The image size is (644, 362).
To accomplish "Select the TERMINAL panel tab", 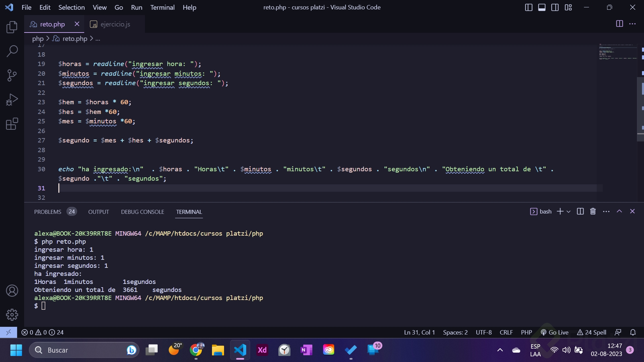I will 189,212.
